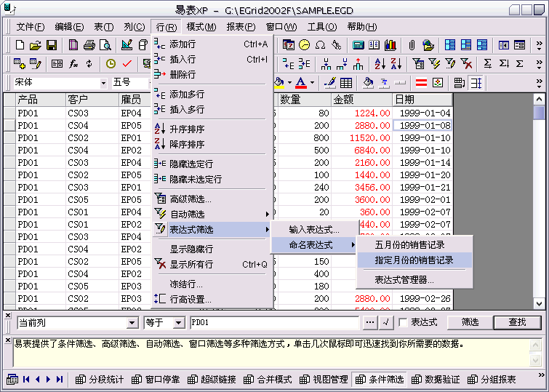Click the 查找 button
The image size is (549, 392).
click(517, 322)
